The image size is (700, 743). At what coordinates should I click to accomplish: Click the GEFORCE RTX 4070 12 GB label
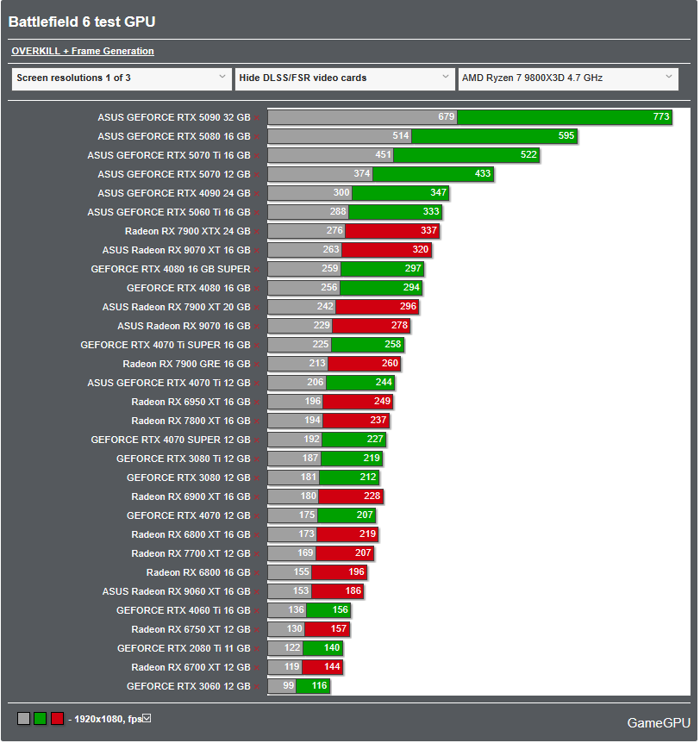[188, 516]
